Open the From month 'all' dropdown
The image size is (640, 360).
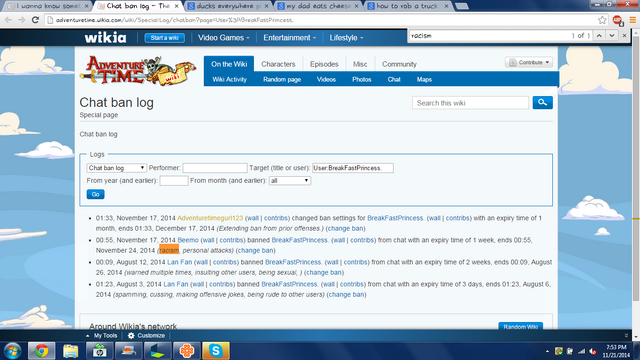[x=290, y=180]
